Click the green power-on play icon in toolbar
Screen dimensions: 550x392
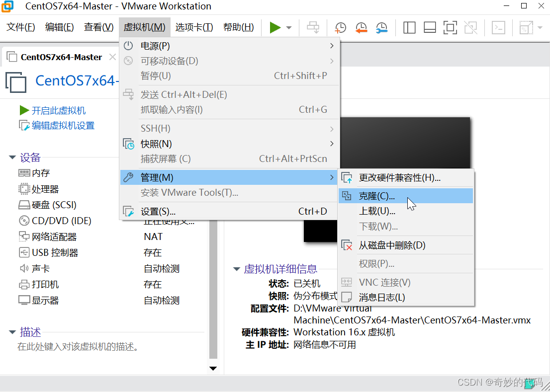(275, 27)
